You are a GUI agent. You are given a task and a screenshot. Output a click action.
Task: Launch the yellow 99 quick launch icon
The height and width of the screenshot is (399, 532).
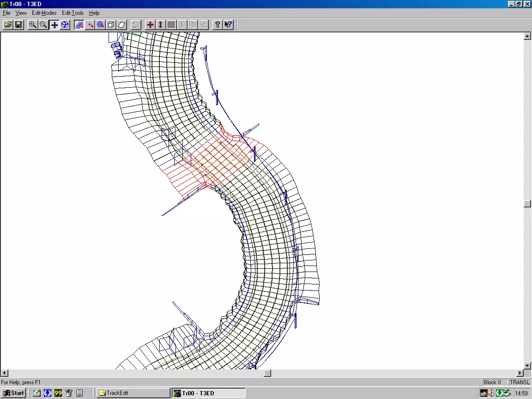coord(58,393)
